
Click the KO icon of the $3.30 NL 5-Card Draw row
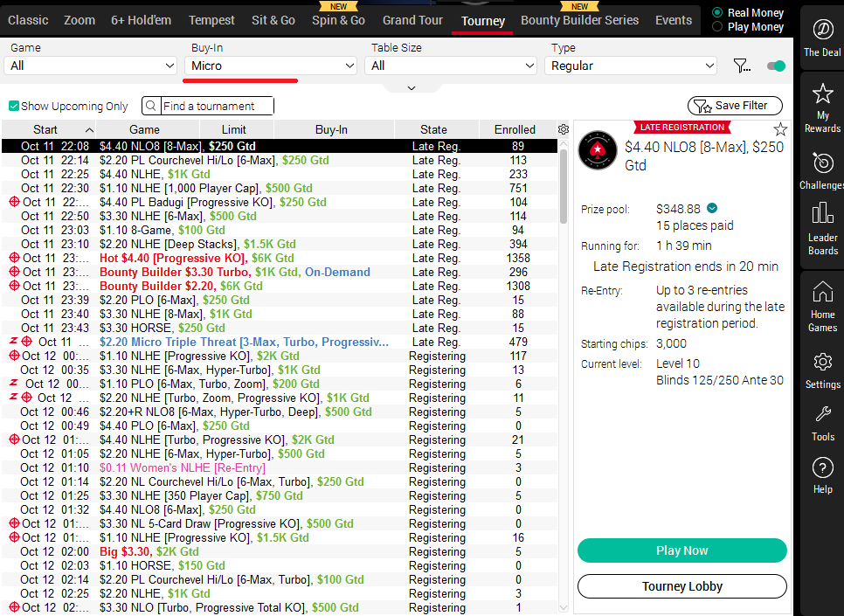click(15, 523)
